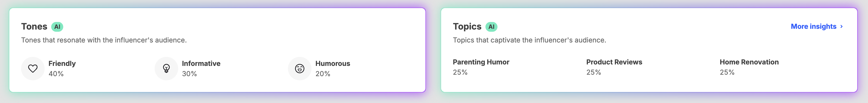The width and height of the screenshot is (868, 103).
Task: Click the Home Renovation topic
Action: click(x=749, y=62)
